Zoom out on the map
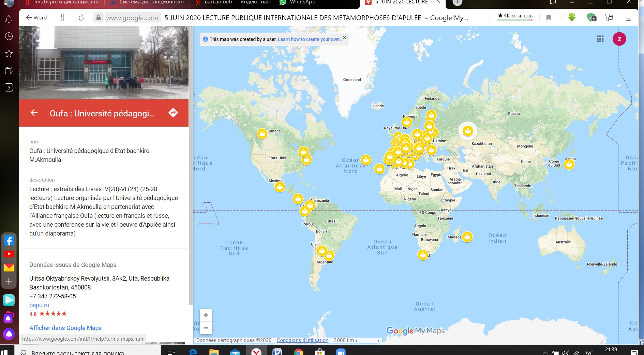Screen dimensions: 644x355 [x=206, y=328]
